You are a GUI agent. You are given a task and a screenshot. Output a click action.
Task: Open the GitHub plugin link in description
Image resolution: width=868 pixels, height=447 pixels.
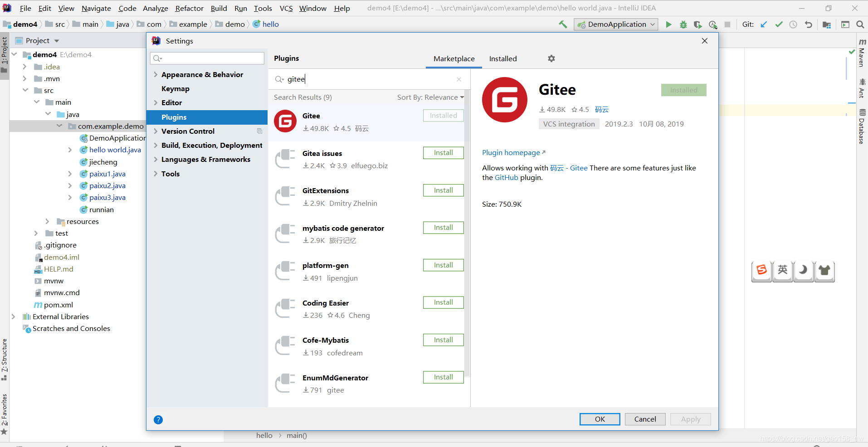pyautogui.click(x=506, y=178)
